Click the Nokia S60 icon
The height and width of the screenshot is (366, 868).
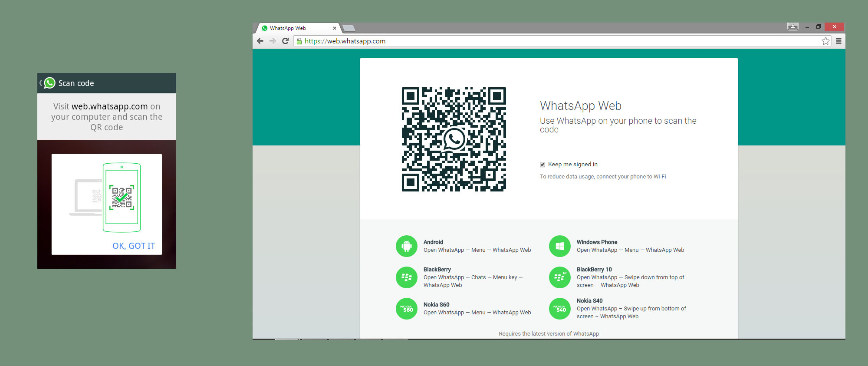(406, 309)
